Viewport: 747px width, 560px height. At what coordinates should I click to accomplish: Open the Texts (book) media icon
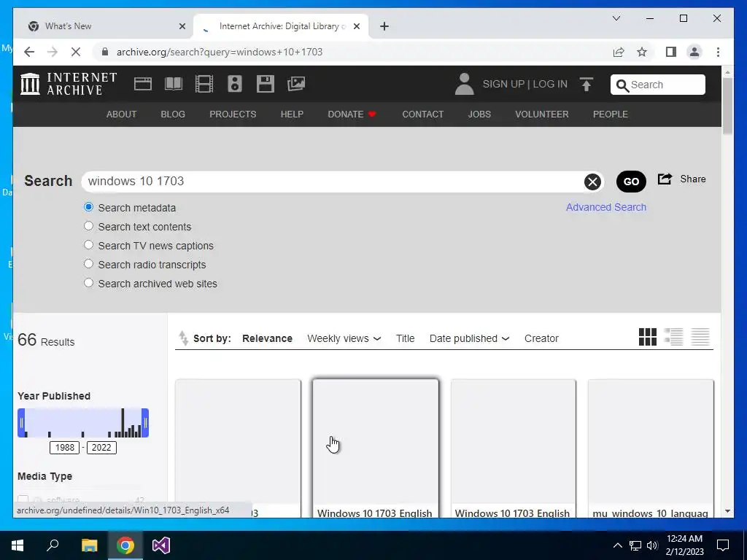(x=174, y=84)
